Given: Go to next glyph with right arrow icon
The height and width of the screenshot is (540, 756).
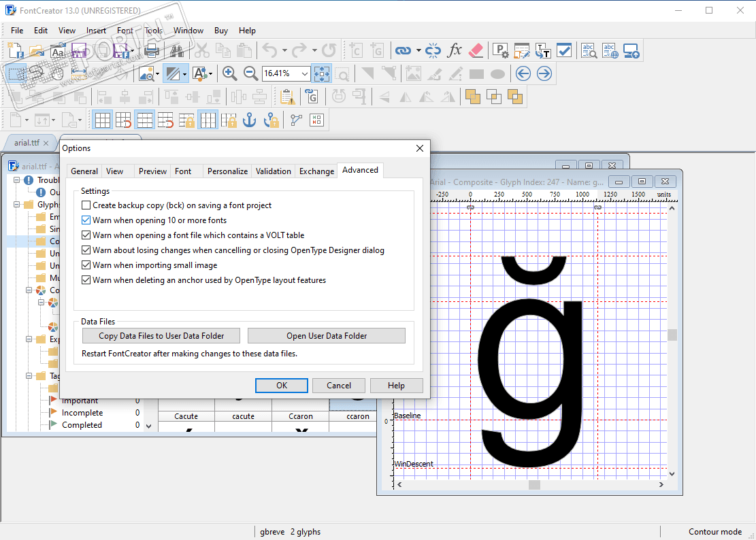Looking at the screenshot, I should tap(544, 73).
